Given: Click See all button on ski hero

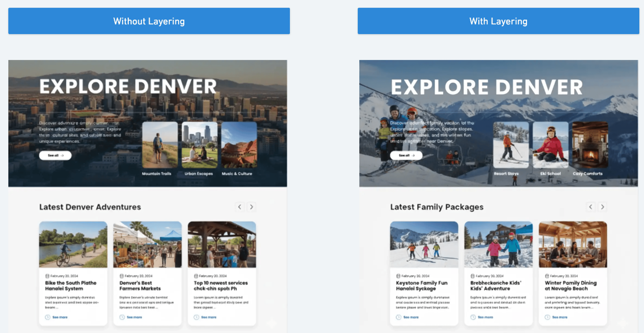Looking at the screenshot, I should click(406, 155).
